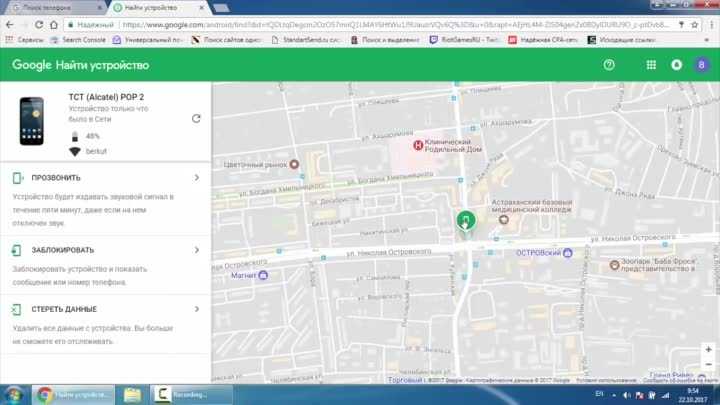Open the Chrome menu dots
The image size is (720, 405).
[711, 25]
